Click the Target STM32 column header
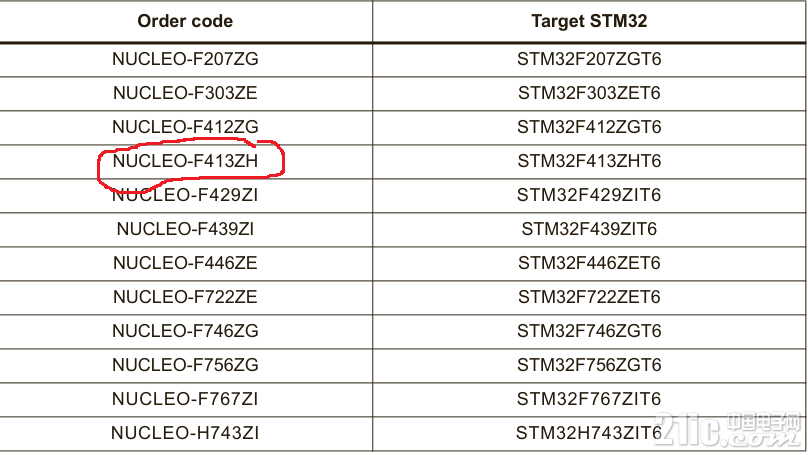This screenshot has height=455, width=808. (589, 21)
